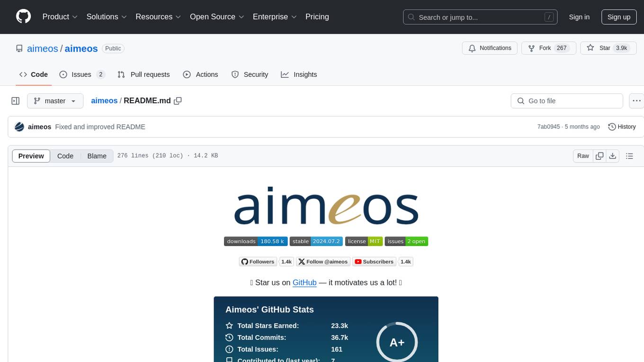The height and width of the screenshot is (362, 644).
Task: Click the Aimeos' GitHub Stats card
Action: coord(326,329)
